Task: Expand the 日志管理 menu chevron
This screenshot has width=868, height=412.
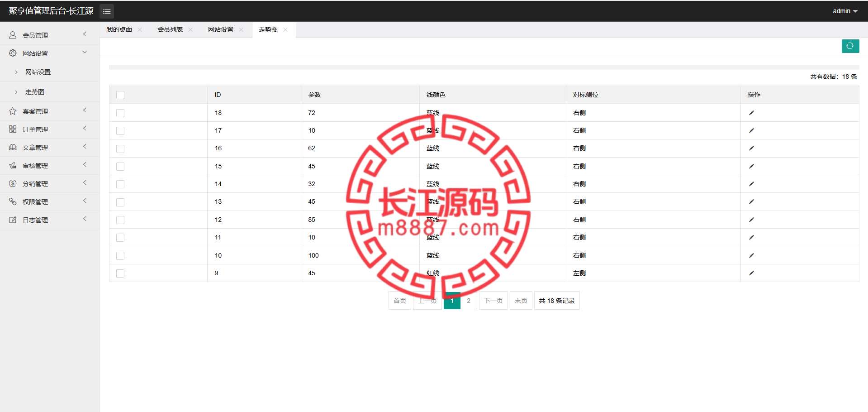Action: click(85, 219)
